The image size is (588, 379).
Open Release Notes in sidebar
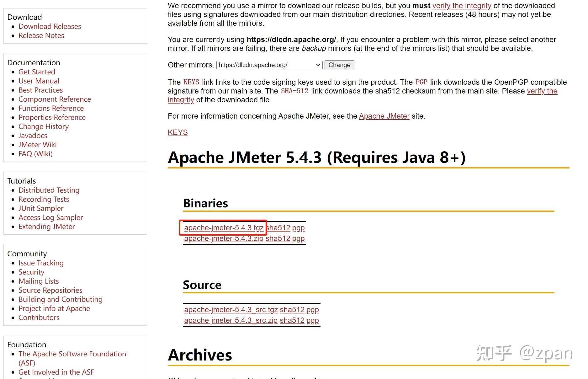(41, 35)
